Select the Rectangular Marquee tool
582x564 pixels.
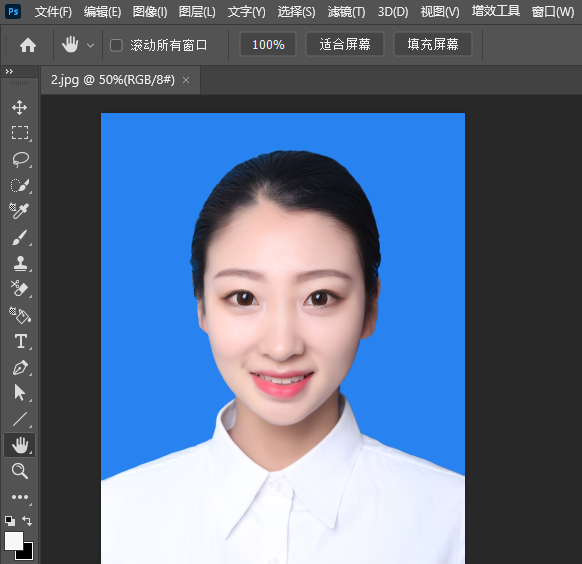20,133
